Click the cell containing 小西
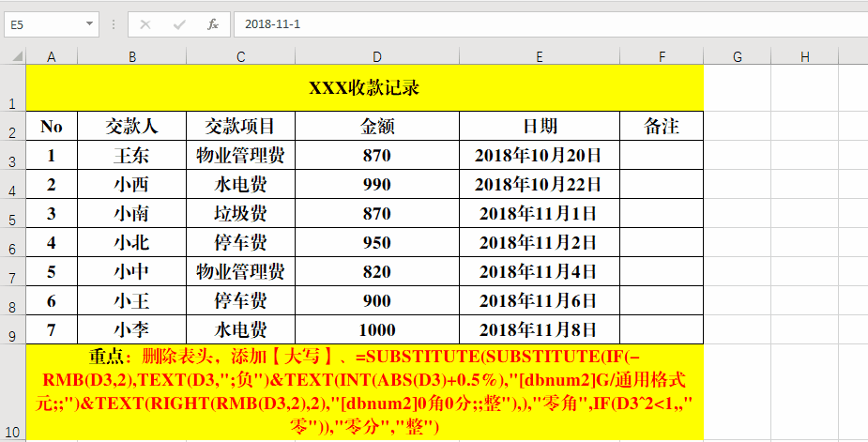Screen dimensions: 868x442 pyautogui.click(x=131, y=184)
